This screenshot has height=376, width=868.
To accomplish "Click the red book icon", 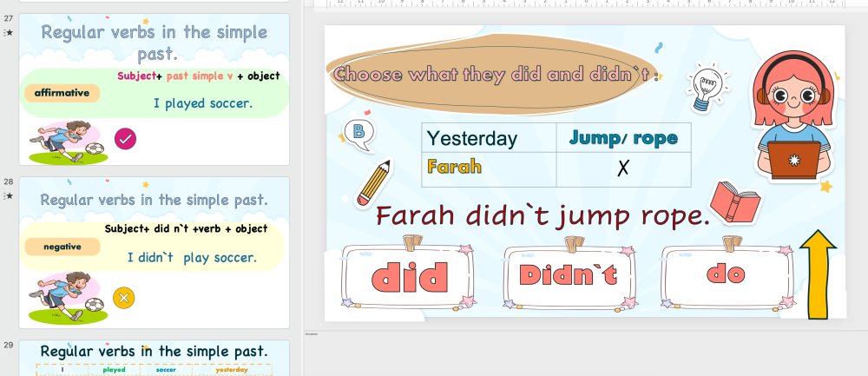I will [x=735, y=203].
